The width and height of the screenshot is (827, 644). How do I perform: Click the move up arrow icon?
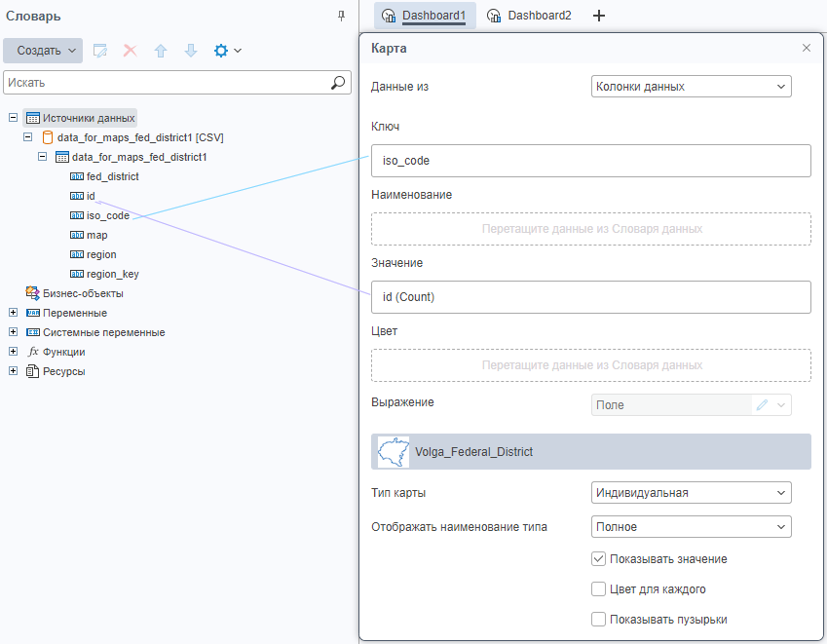tap(161, 50)
